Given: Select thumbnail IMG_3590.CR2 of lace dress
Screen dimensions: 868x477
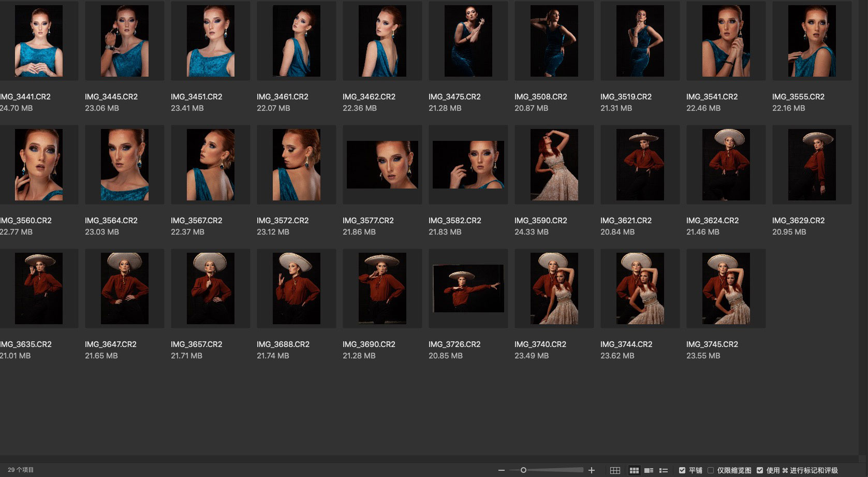Looking at the screenshot, I should [x=554, y=165].
